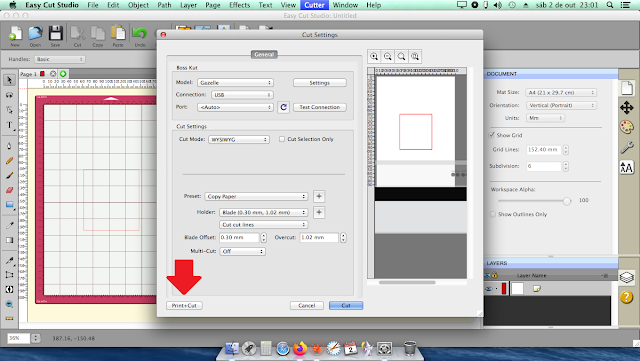Screen dimensions: 640x361
Task: Select the arrow Selection tool
Action: pos(9,80)
